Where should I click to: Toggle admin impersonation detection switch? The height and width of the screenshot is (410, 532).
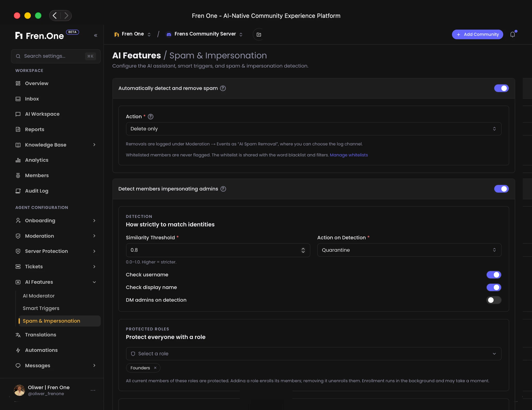pyautogui.click(x=501, y=189)
